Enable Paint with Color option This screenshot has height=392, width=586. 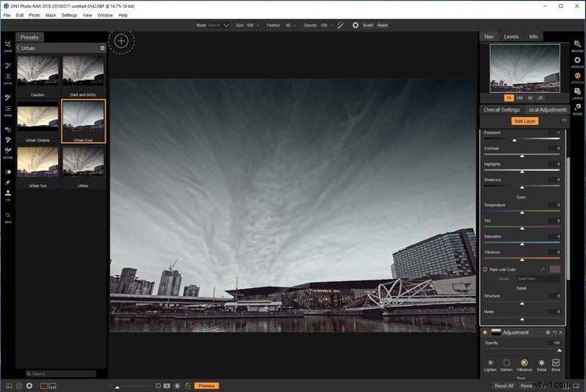485,269
